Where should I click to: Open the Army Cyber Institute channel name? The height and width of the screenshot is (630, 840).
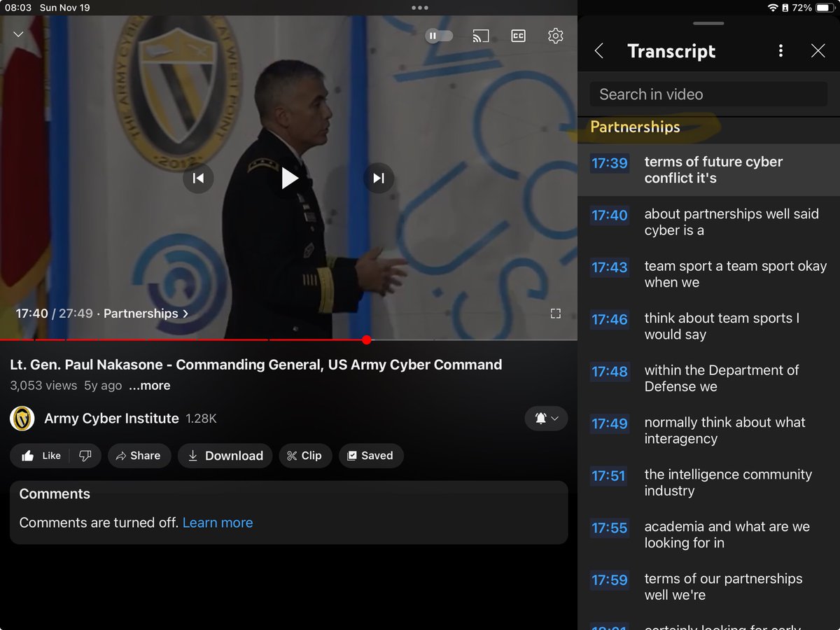click(111, 419)
